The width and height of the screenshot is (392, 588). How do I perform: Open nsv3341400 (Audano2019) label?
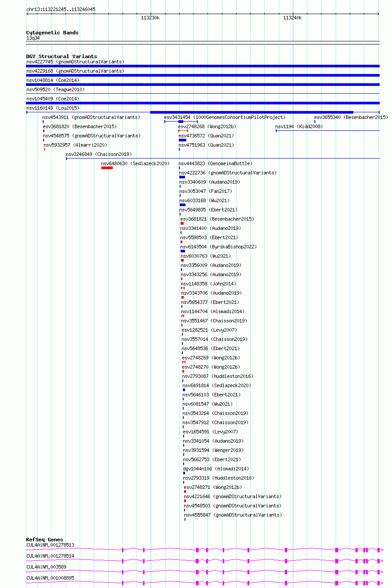(211, 228)
